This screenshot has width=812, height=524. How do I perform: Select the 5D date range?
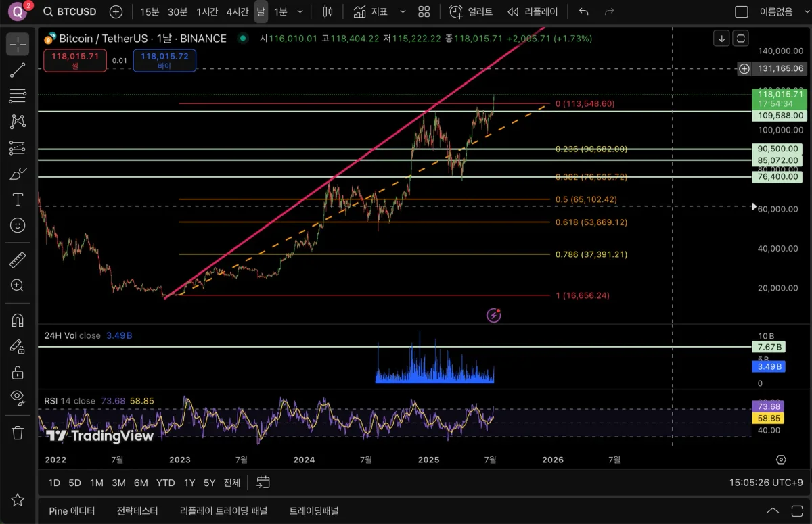(74, 483)
